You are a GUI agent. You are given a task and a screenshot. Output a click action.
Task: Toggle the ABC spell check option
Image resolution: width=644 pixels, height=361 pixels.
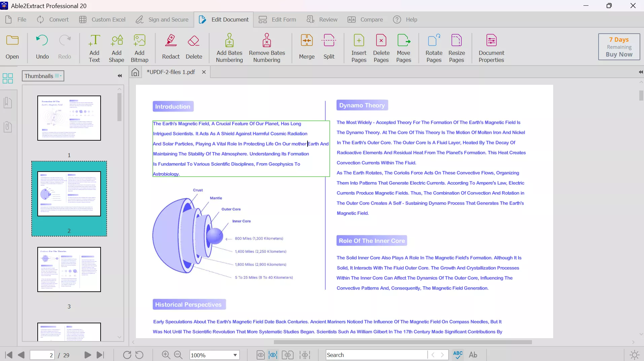click(458, 355)
